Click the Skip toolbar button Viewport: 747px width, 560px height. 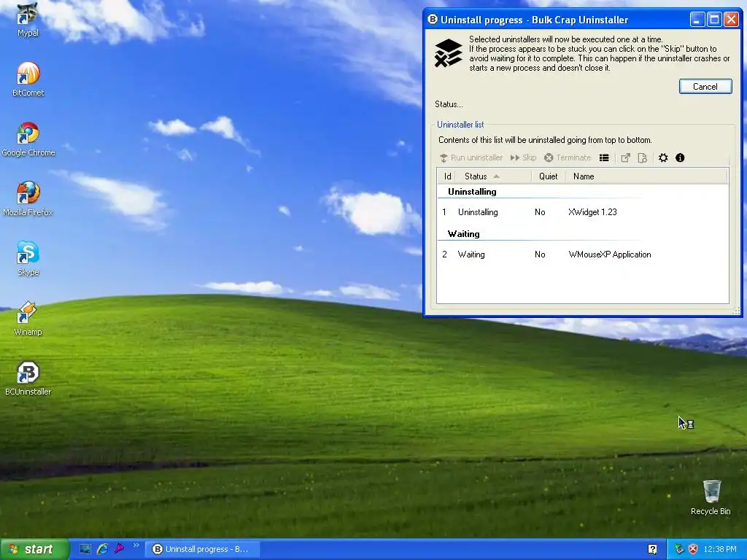click(x=523, y=157)
